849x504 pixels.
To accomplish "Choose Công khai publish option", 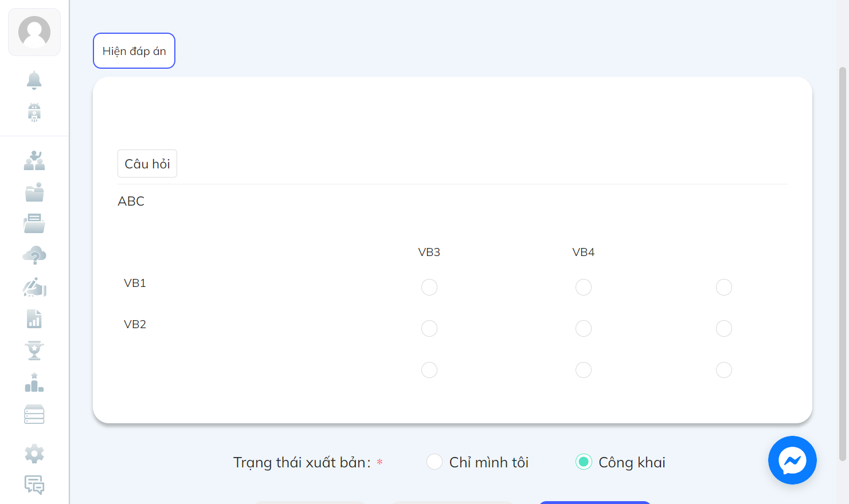I will coord(584,462).
